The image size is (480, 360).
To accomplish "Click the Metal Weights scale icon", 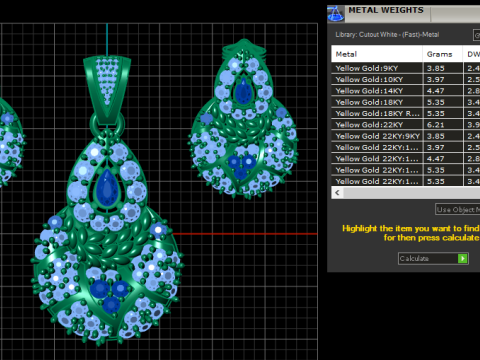I will click(336, 14).
